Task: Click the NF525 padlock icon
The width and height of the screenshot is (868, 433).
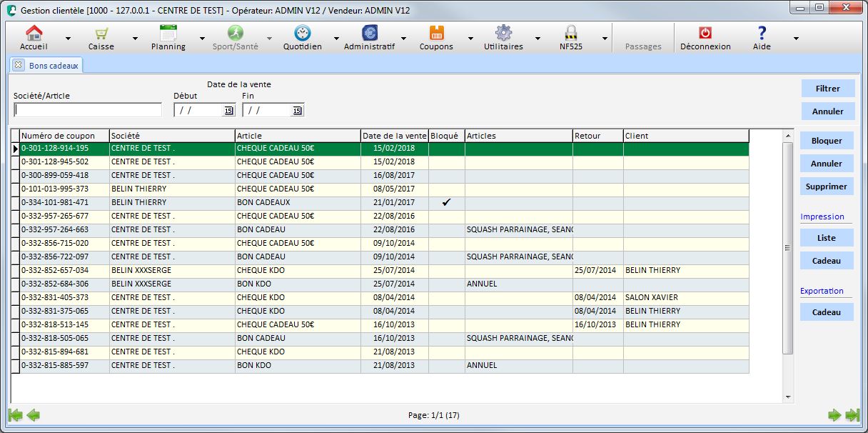Action: pyautogui.click(x=570, y=33)
